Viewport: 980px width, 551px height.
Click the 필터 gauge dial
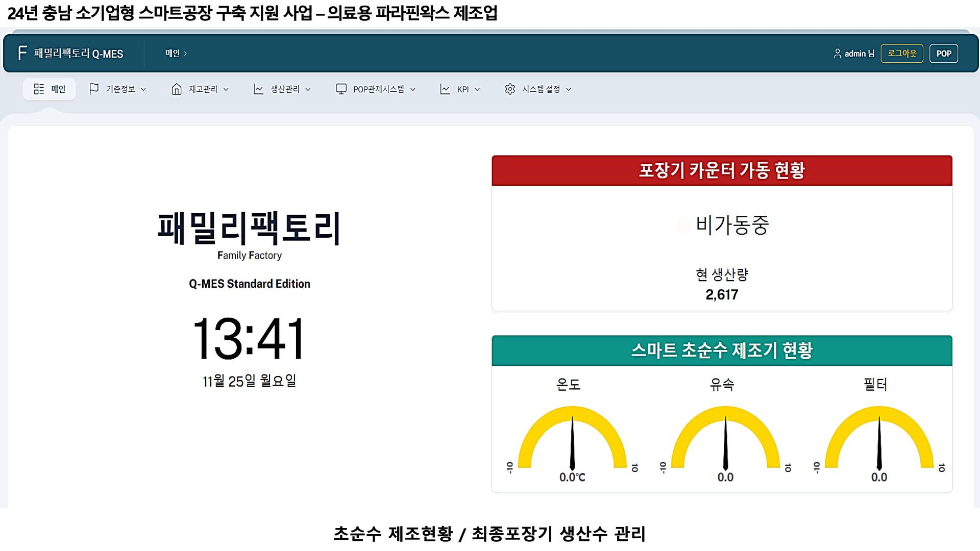tap(879, 440)
